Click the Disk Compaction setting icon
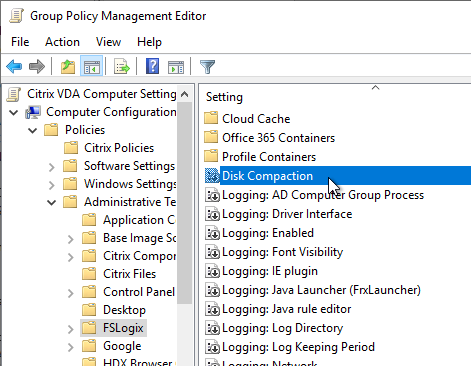Screen dimensions: 471x366 point(212,175)
